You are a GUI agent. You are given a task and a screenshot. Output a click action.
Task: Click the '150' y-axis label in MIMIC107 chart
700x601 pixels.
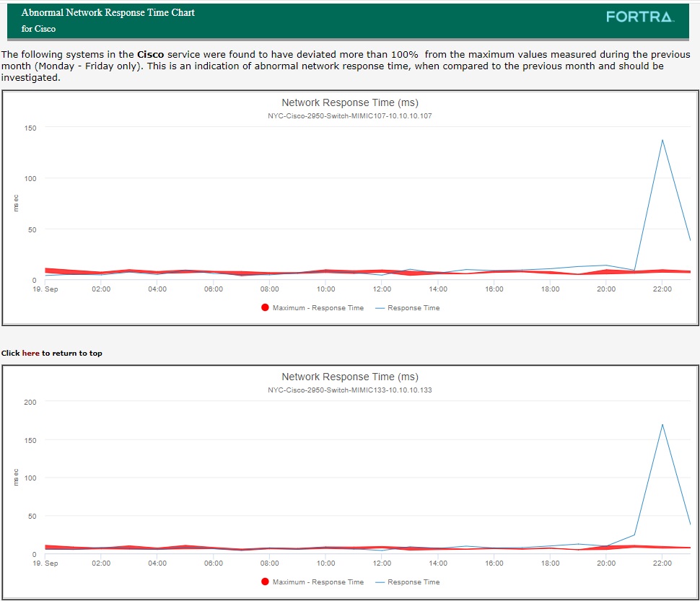(x=30, y=128)
